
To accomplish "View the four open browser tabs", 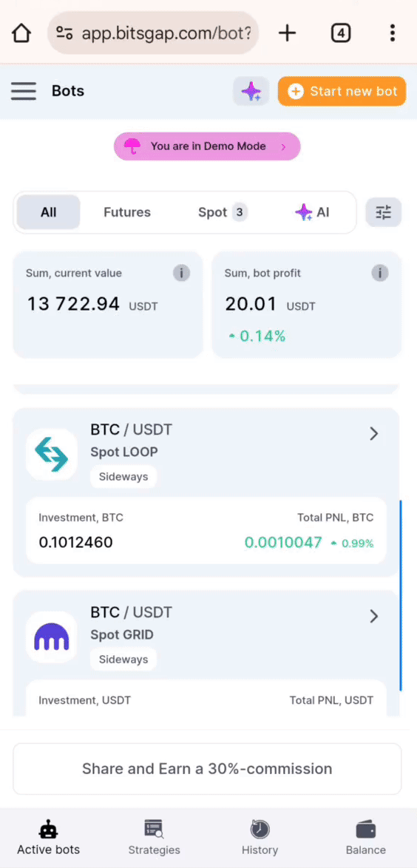I will click(341, 33).
